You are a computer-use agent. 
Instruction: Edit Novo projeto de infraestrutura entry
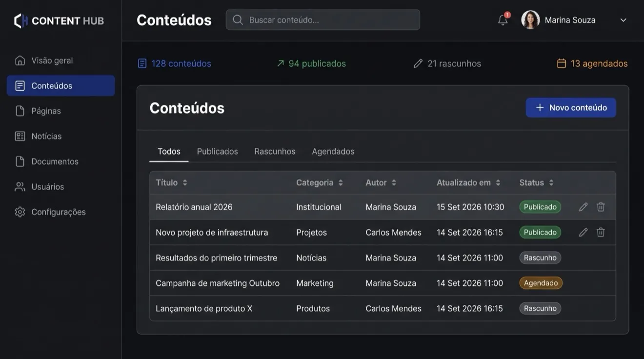[x=583, y=232]
